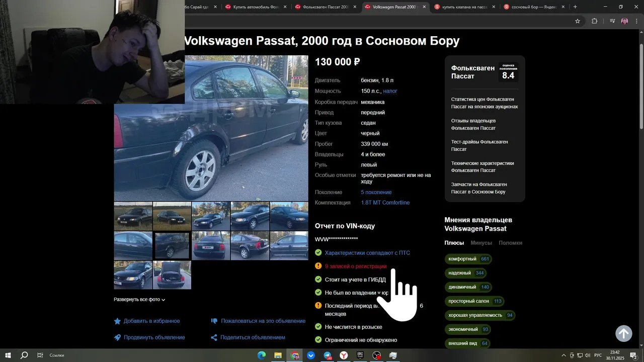Click the просторный салон 113 tag
This screenshot has height=362, width=644.
coord(474,301)
